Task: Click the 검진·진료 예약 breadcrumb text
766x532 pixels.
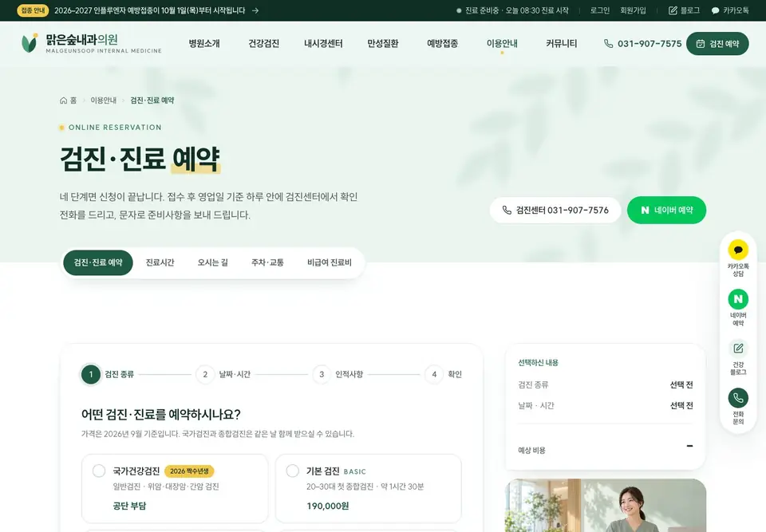Action: tap(152, 100)
